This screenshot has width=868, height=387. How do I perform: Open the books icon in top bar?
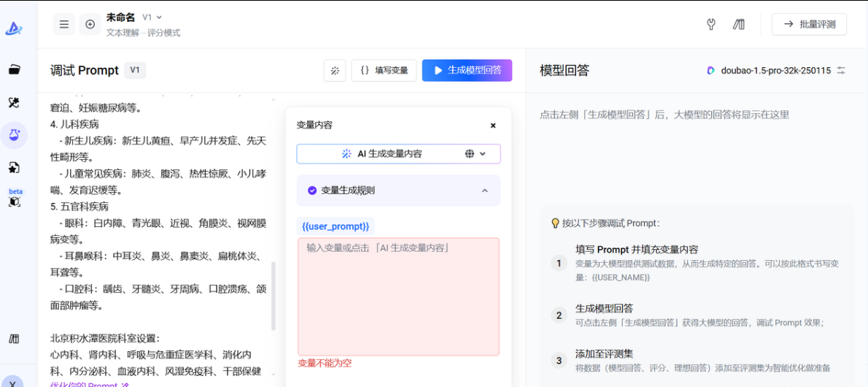coord(739,24)
